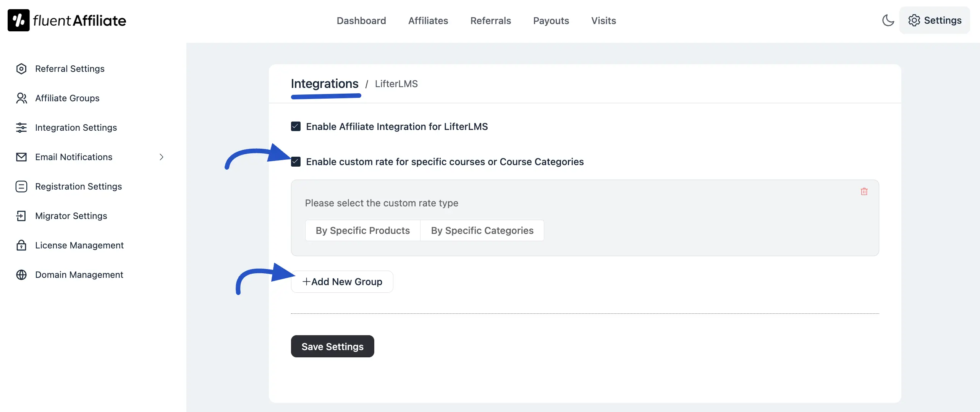980x412 pixels.
Task: Click the Add New Group button
Action: (342, 281)
